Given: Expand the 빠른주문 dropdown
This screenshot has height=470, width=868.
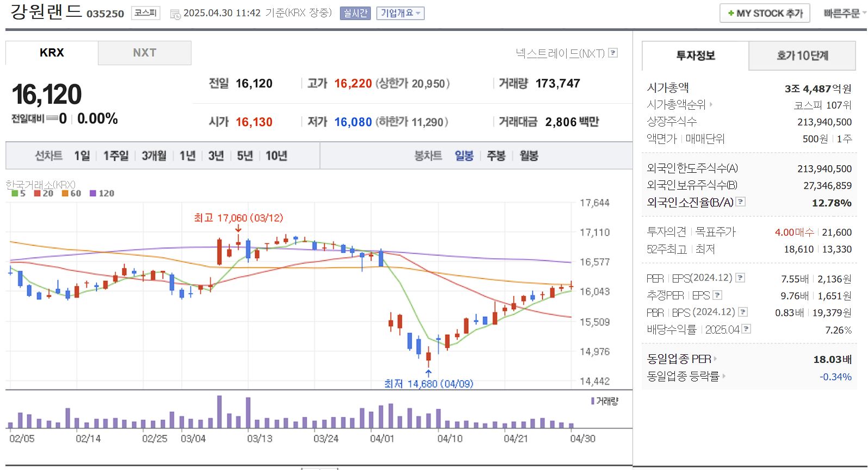Looking at the screenshot, I should (845, 13).
